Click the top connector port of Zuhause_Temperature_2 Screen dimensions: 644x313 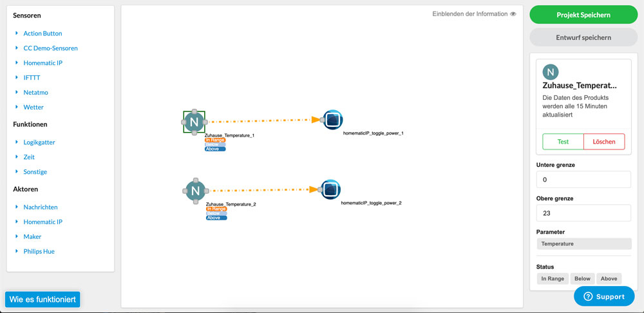[196, 180]
